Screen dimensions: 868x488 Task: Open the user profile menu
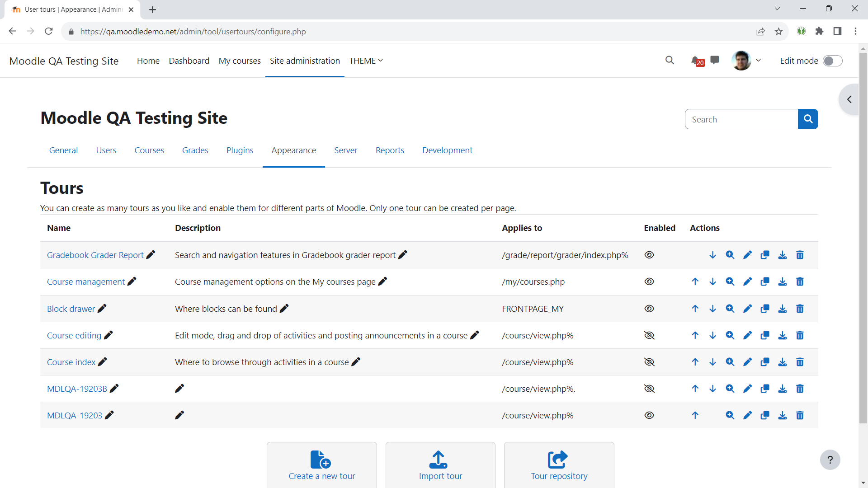tap(746, 61)
